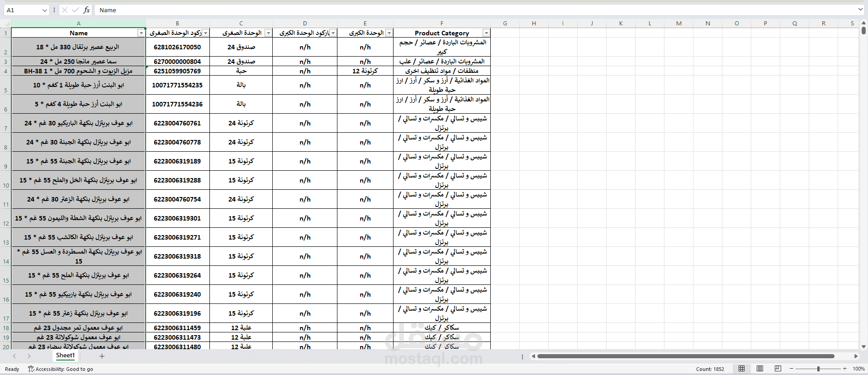This screenshot has height=375, width=868.
Task: Open the filter dropdown in cell D1
Action: 333,33
